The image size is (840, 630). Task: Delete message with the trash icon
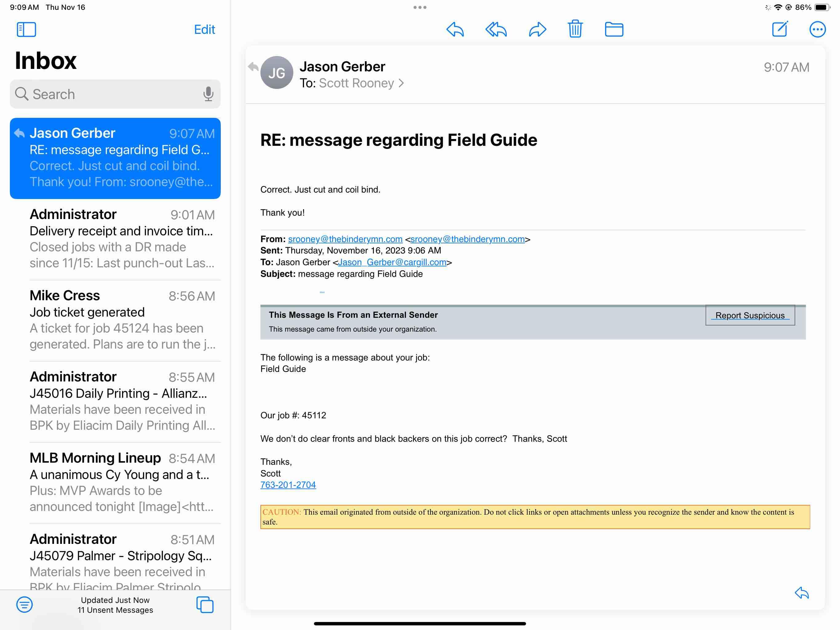coord(575,29)
